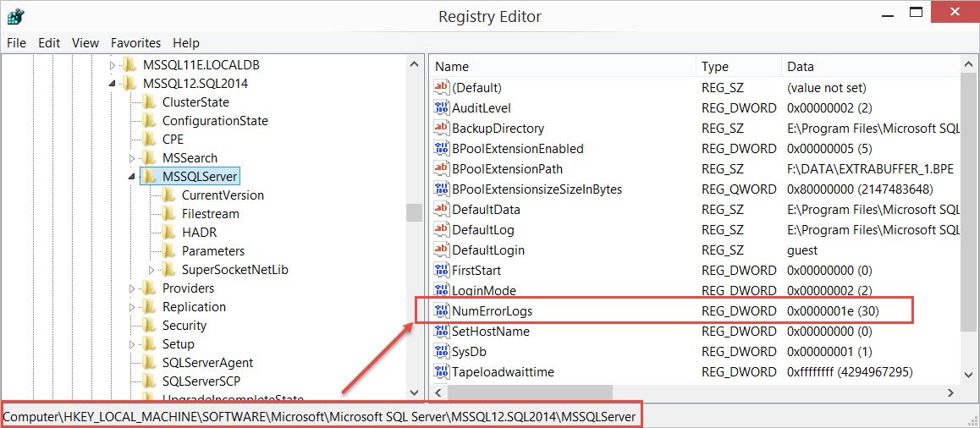Click the DWORD icon for BPoolExtensionEnabled
980x428 pixels.
click(x=442, y=148)
